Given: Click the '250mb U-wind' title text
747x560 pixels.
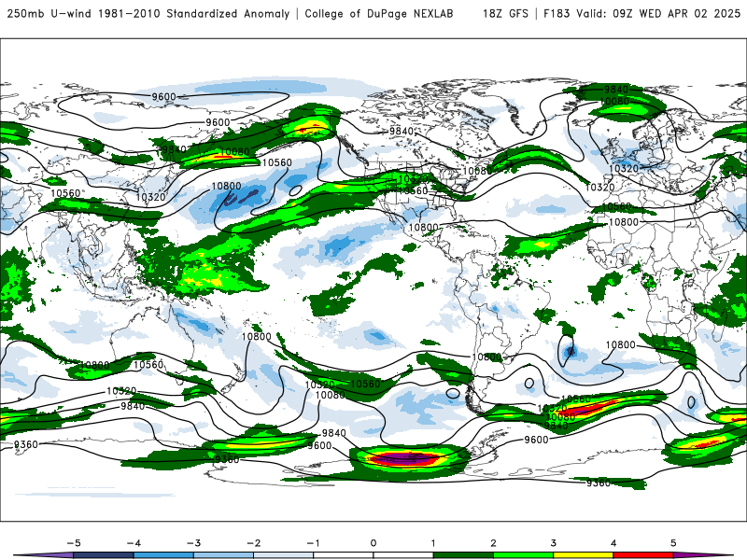Looking at the screenshot, I should point(49,13).
